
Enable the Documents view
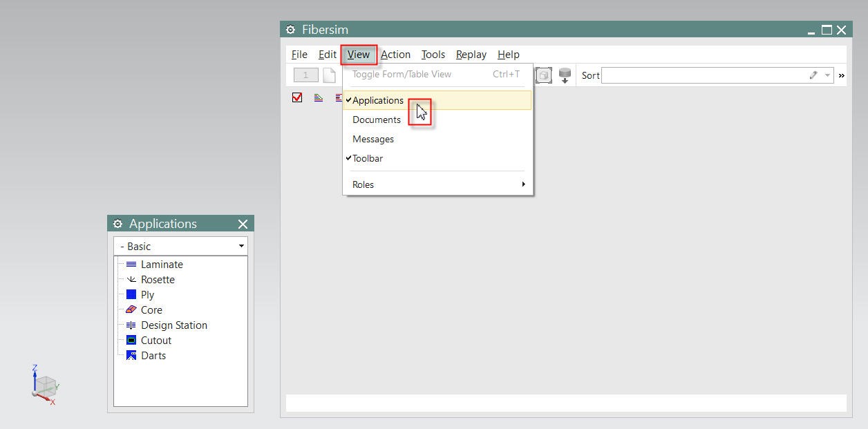[377, 120]
